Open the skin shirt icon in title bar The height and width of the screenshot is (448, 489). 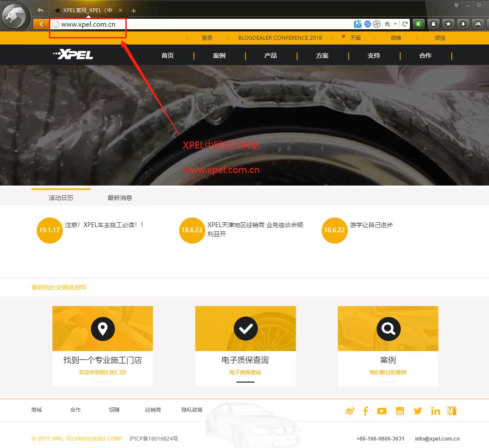coord(456,5)
